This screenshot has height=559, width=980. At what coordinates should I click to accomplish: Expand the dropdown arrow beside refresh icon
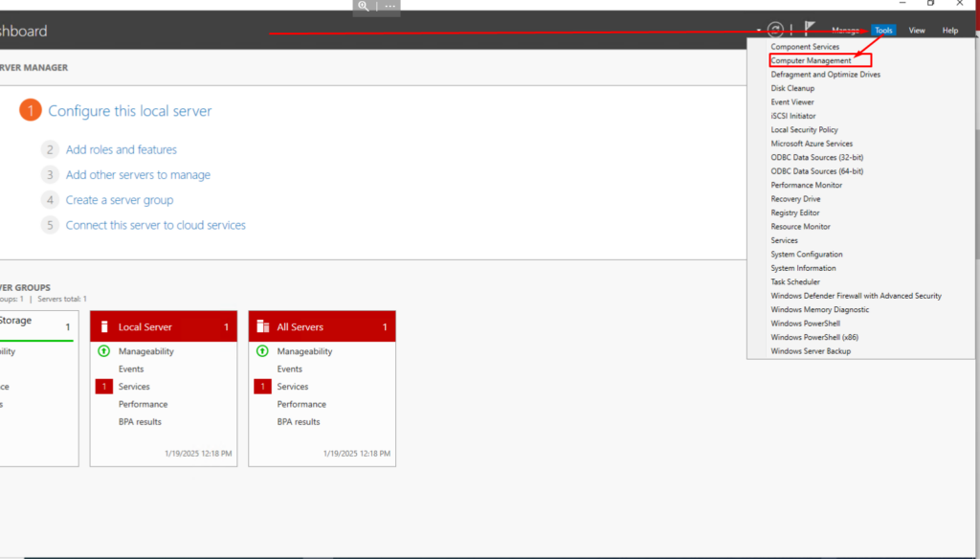(758, 31)
